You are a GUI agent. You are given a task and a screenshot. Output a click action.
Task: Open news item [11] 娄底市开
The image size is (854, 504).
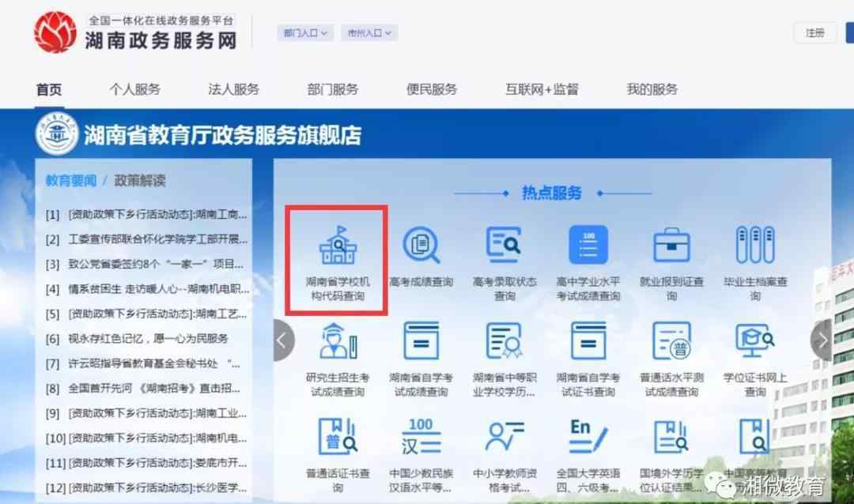[x=146, y=463]
